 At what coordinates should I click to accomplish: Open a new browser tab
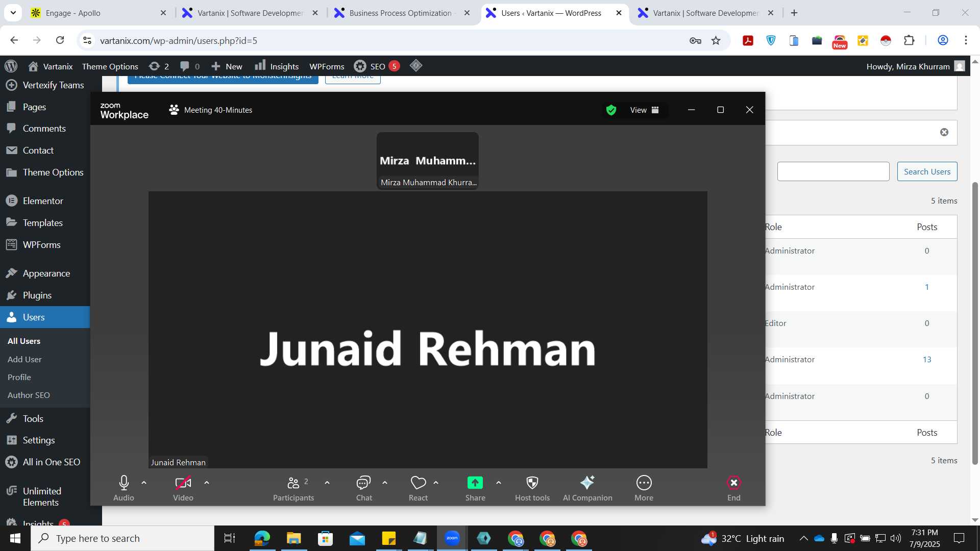coord(794,13)
